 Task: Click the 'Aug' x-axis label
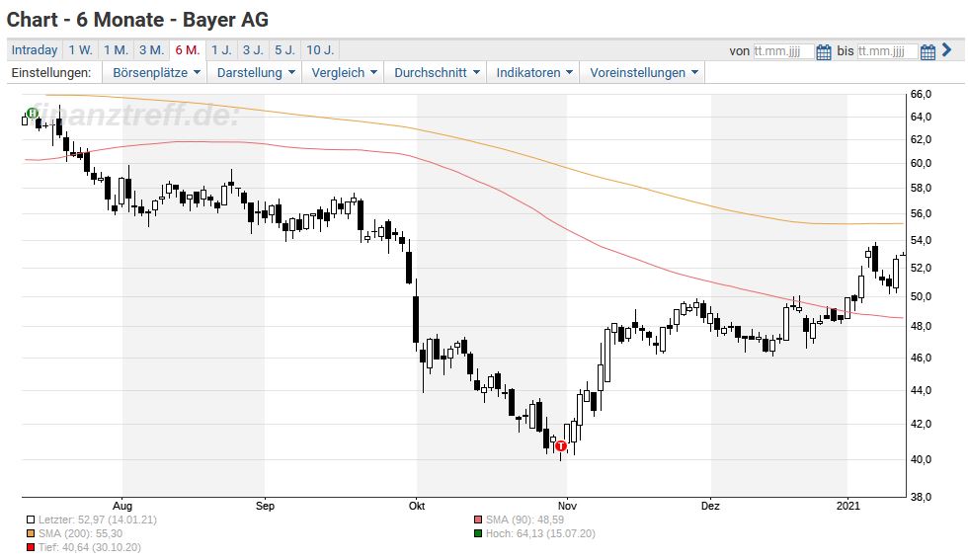coord(122,506)
